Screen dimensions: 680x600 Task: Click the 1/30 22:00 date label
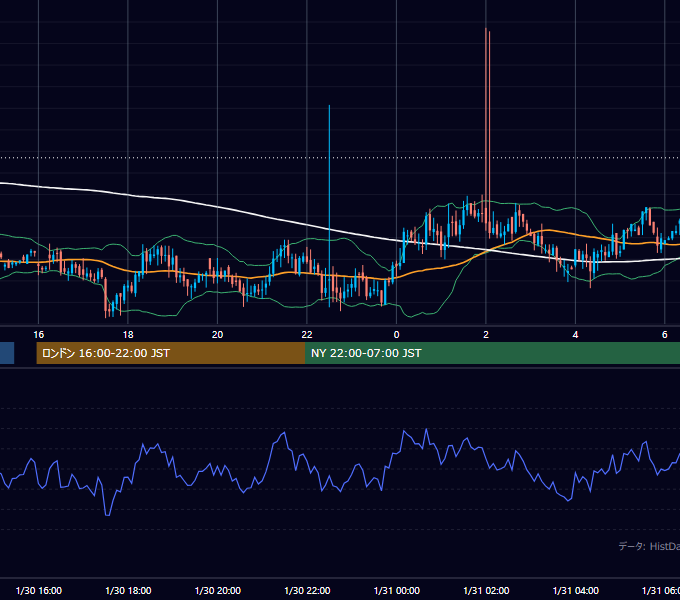click(307, 590)
